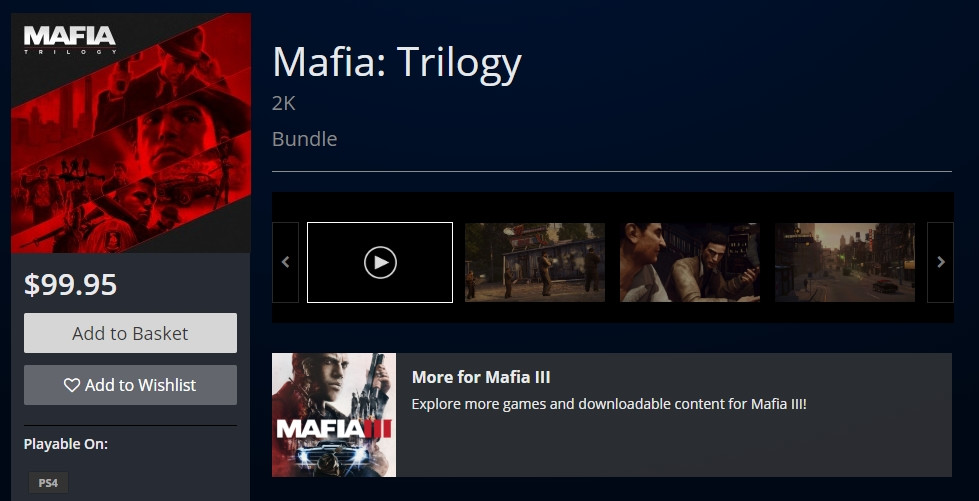
Task: Click the Playable On heading
Action: [x=66, y=444]
